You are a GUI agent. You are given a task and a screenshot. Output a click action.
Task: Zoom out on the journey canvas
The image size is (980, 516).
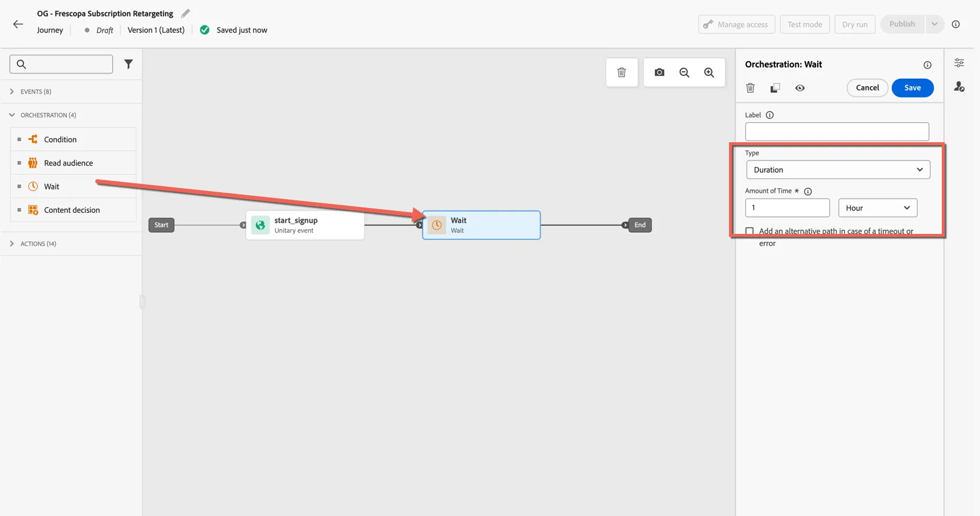tap(684, 72)
